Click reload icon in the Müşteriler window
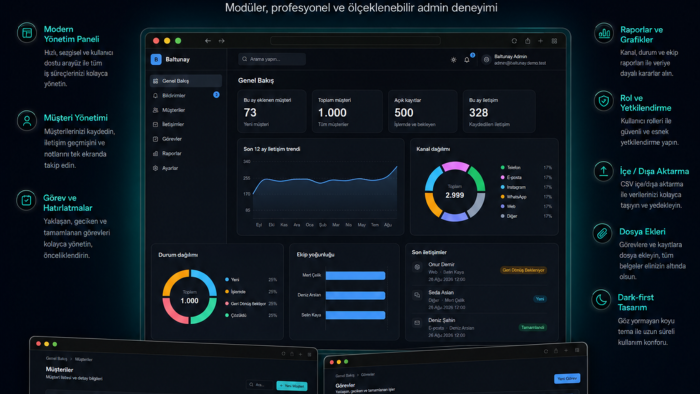The image size is (700, 394). point(283,354)
